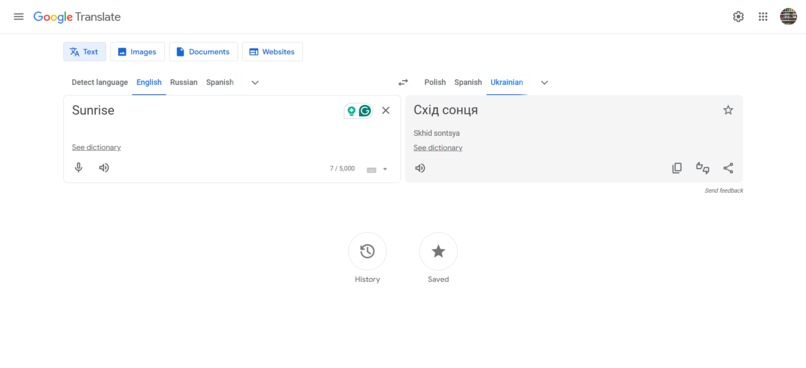Open the Google apps grid
The width and height of the screenshot is (806, 368).
point(763,16)
